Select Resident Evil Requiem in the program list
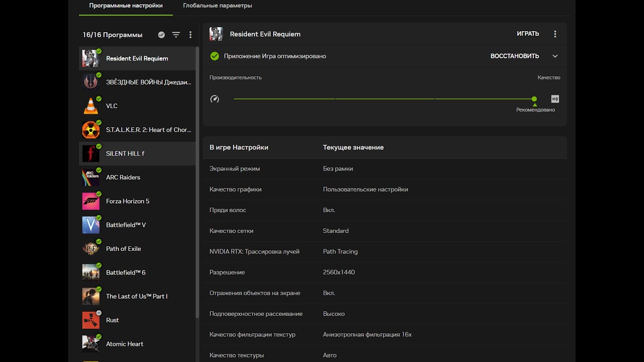The height and width of the screenshot is (362, 644). tap(137, 58)
